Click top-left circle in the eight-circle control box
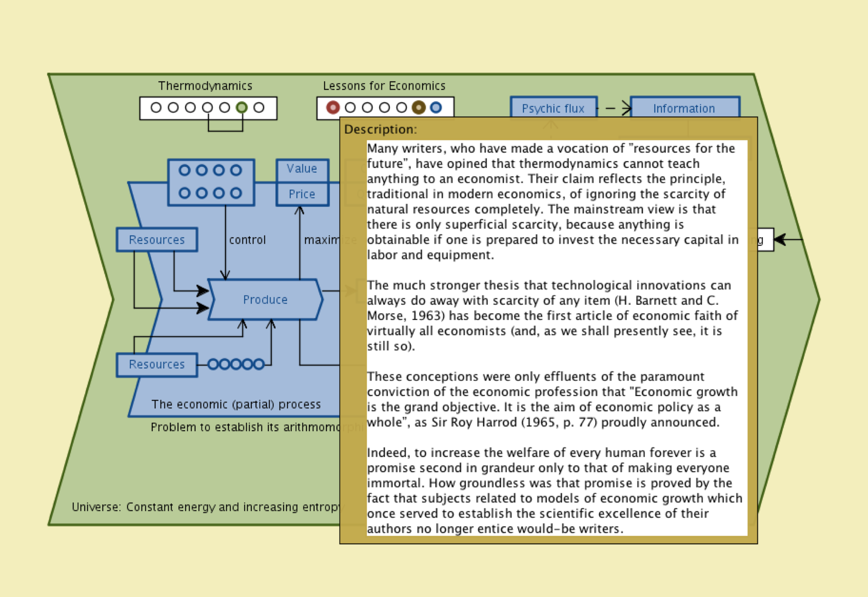868x597 pixels. coord(184,170)
